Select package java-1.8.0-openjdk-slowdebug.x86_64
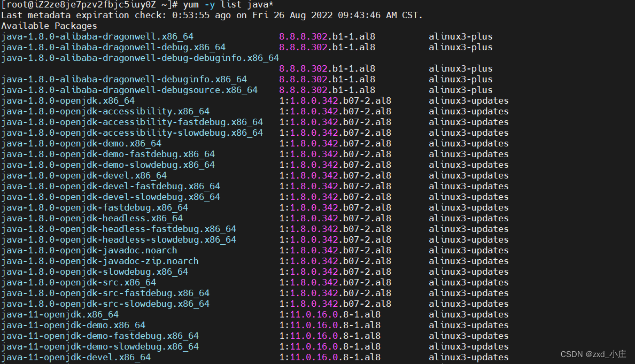This screenshot has height=364, width=635. coord(95,272)
